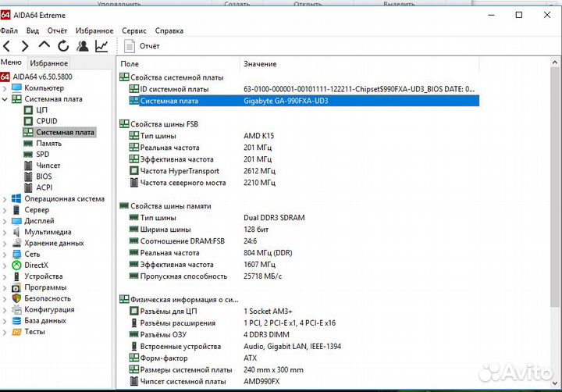Expand the Сервер tree node
The width and height of the screenshot is (562, 392).
point(5,210)
